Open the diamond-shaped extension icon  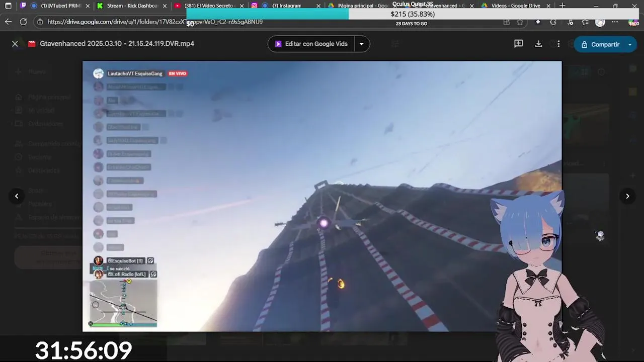[x=538, y=22]
